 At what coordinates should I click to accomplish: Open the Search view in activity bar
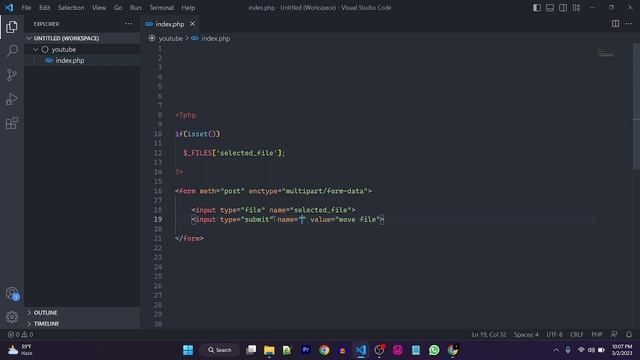point(12,51)
